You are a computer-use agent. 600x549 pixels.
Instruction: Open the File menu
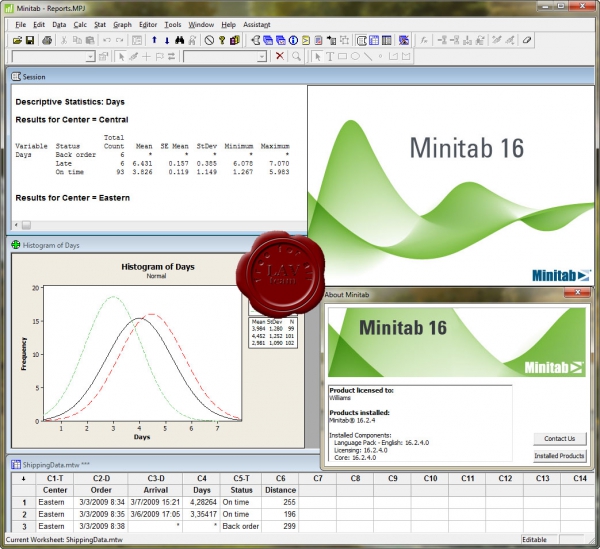20,24
